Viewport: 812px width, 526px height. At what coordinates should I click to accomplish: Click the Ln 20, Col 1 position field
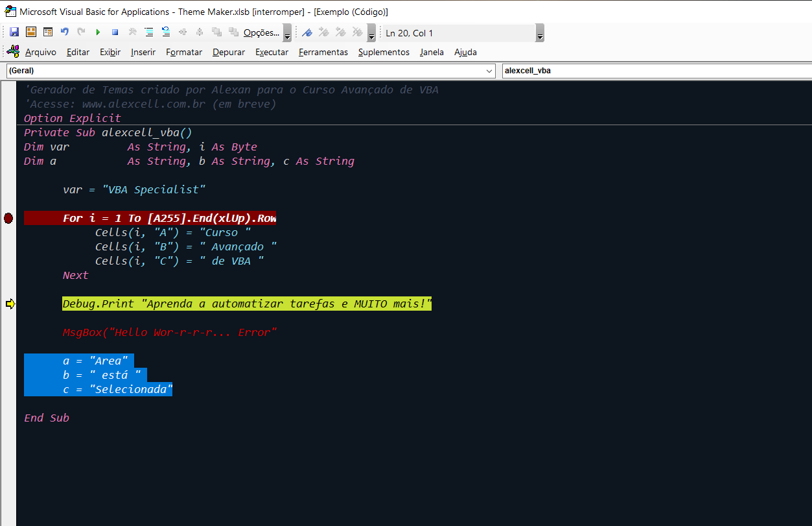pyautogui.click(x=458, y=33)
